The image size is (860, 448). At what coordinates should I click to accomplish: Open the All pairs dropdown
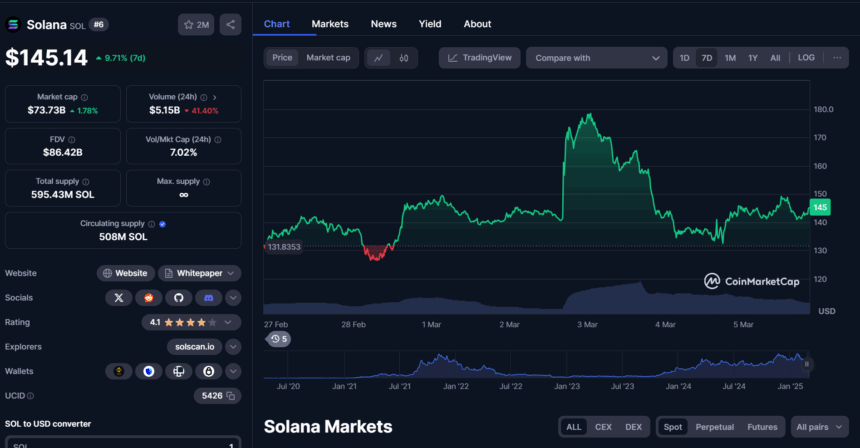819,427
